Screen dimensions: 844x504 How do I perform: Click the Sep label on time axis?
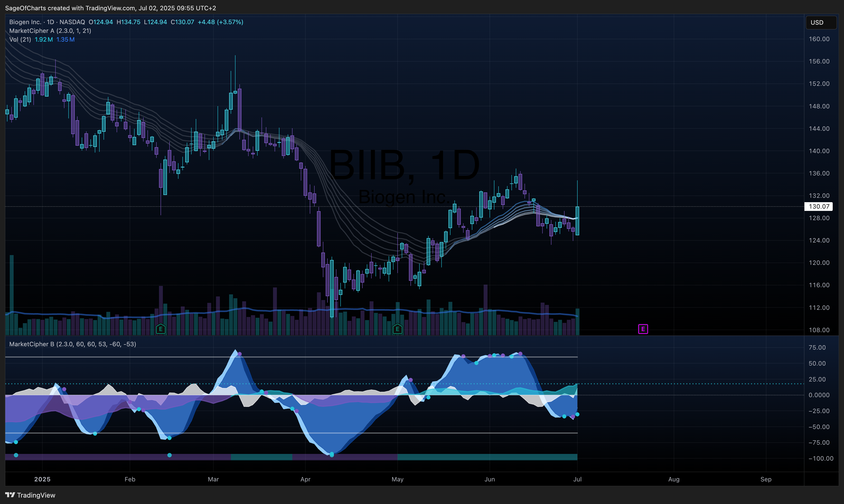[766, 479]
